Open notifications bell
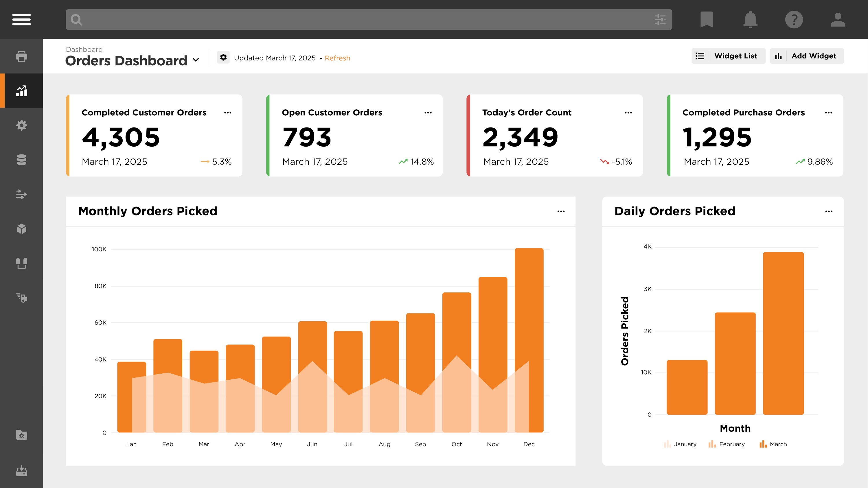868x489 pixels. (x=750, y=20)
